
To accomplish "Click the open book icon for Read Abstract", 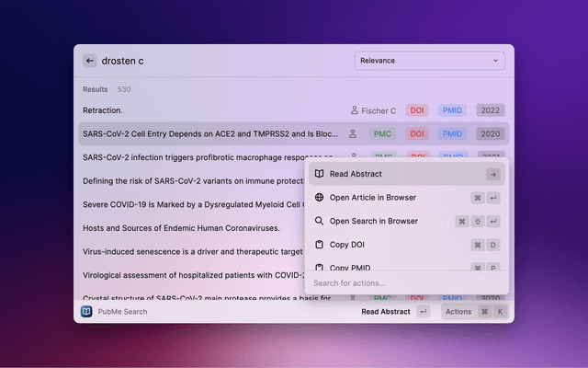I will pos(319,174).
